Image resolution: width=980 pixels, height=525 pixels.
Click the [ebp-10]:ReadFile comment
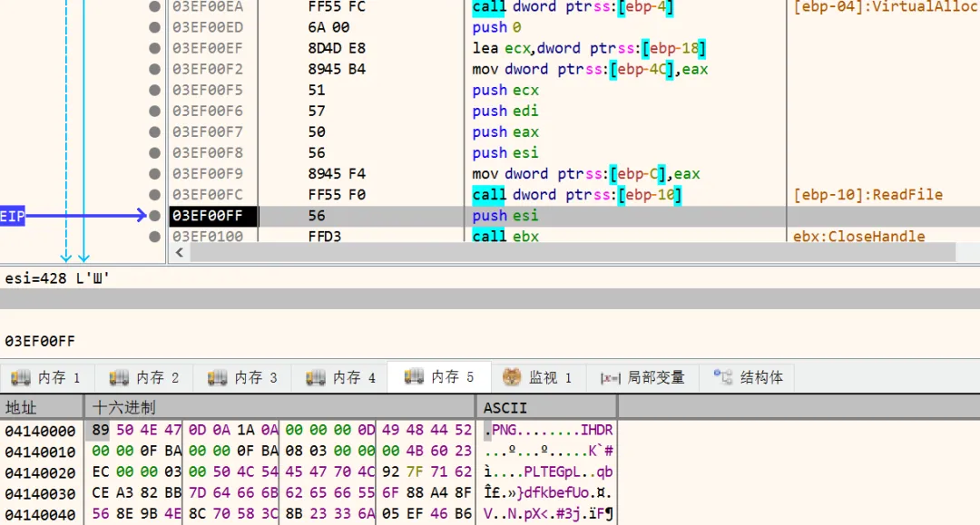tap(868, 195)
